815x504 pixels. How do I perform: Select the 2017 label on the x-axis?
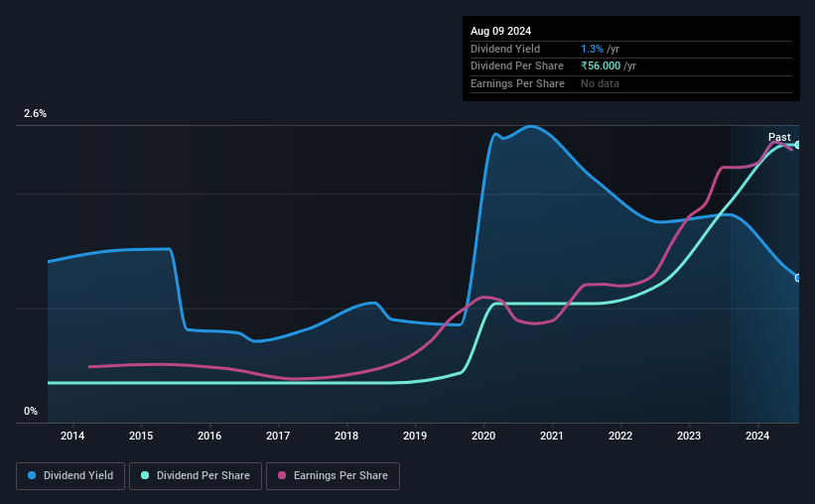pyautogui.click(x=278, y=436)
